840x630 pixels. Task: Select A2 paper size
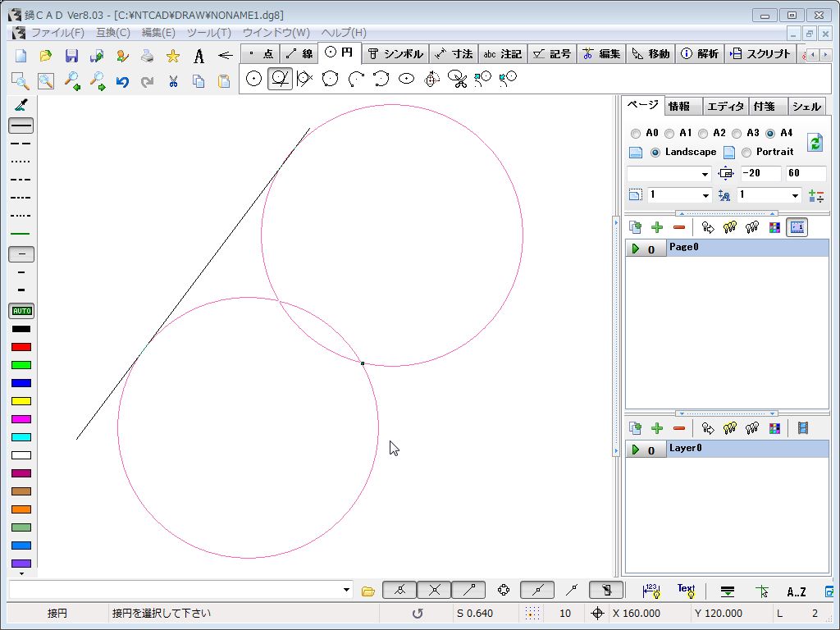(703, 134)
